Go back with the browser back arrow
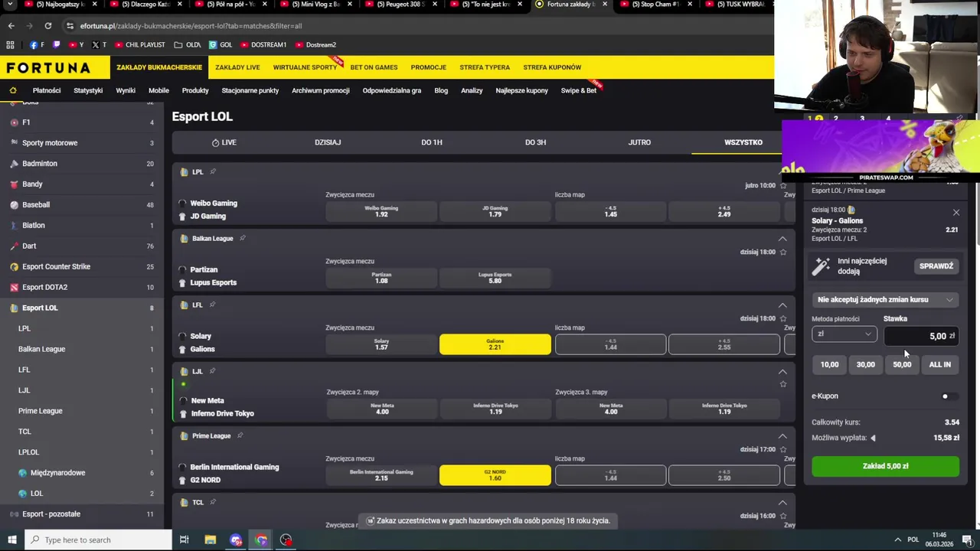Image resolution: width=980 pixels, height=551 pixels. click(x=11, y=25)
